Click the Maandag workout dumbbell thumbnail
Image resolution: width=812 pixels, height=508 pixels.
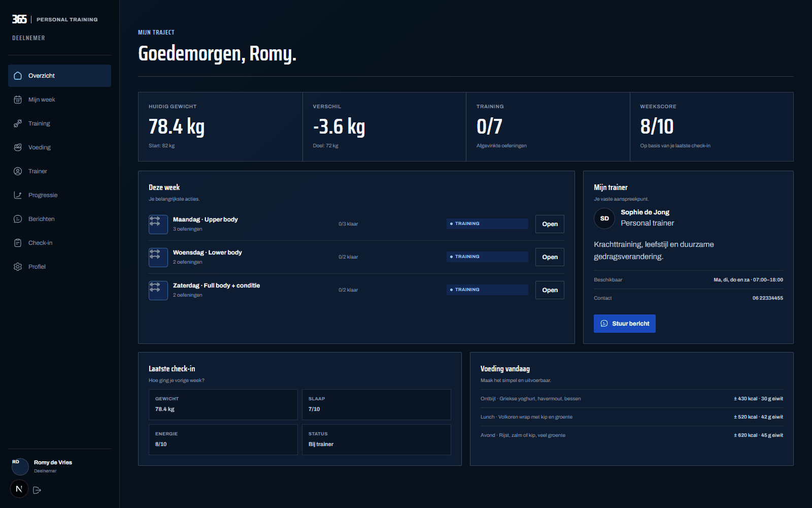tap(158, 225)
